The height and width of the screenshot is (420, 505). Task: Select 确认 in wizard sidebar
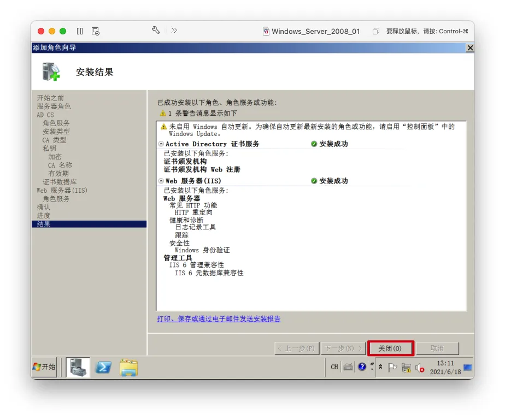coord(44,207)
